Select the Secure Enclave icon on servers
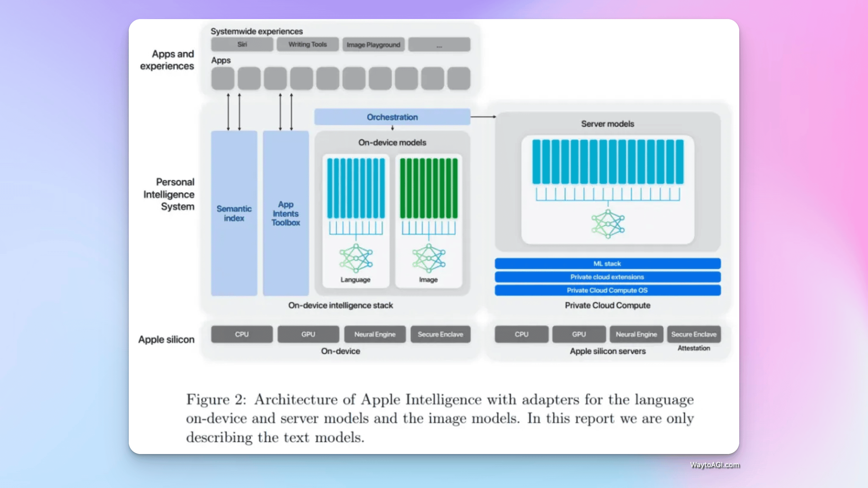This screenshot has height=488, width=868. 693,334
